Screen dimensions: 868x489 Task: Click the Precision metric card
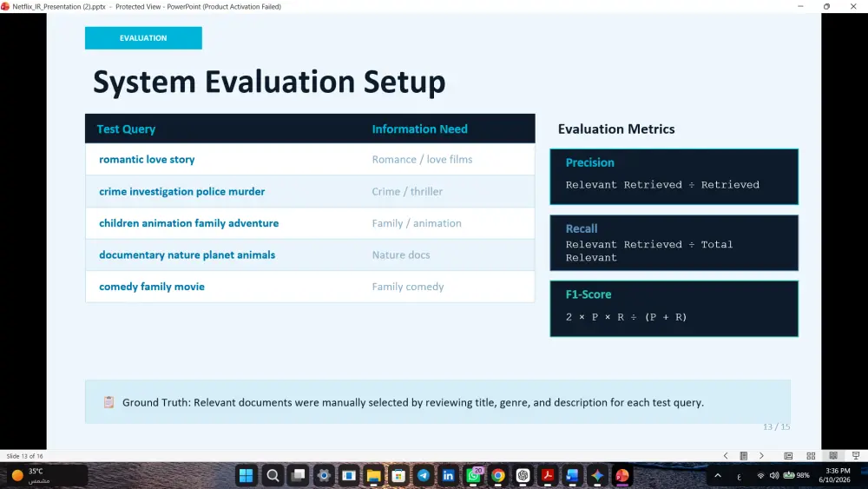(674, 176)
